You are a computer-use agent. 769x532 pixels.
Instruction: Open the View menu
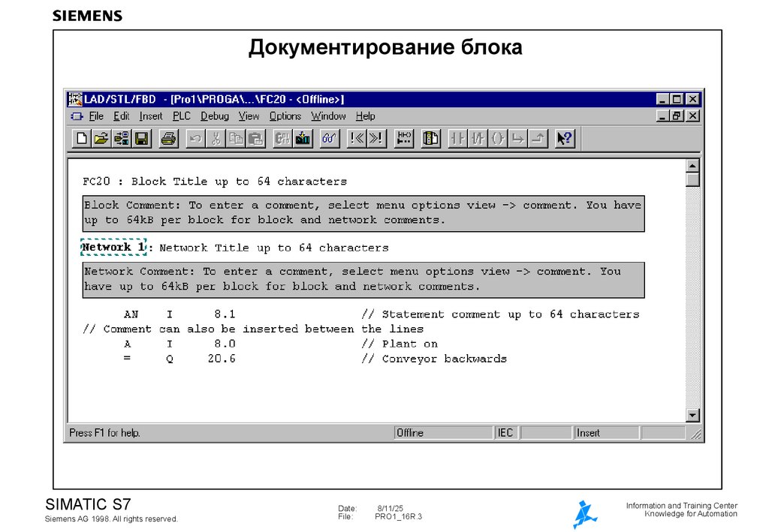tap(248, 116)
